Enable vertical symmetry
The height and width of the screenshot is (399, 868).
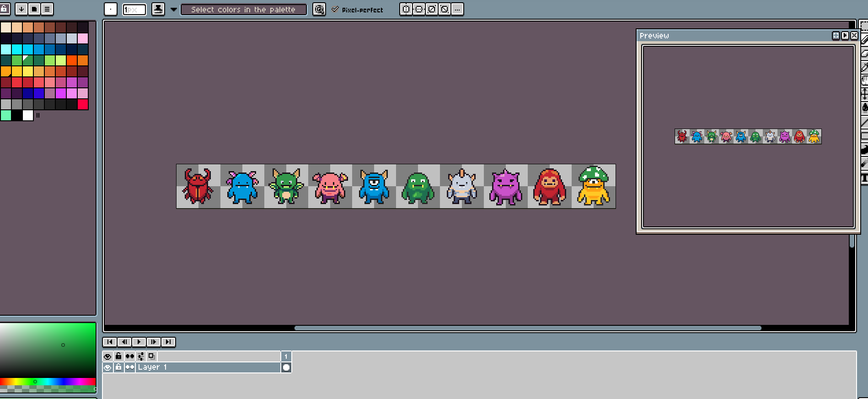419,9
